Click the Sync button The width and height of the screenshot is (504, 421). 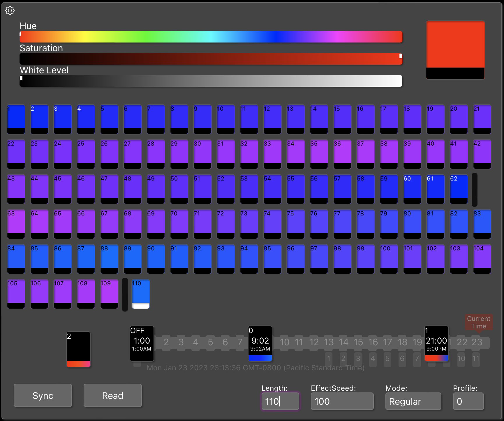click(x=43, y=395)
